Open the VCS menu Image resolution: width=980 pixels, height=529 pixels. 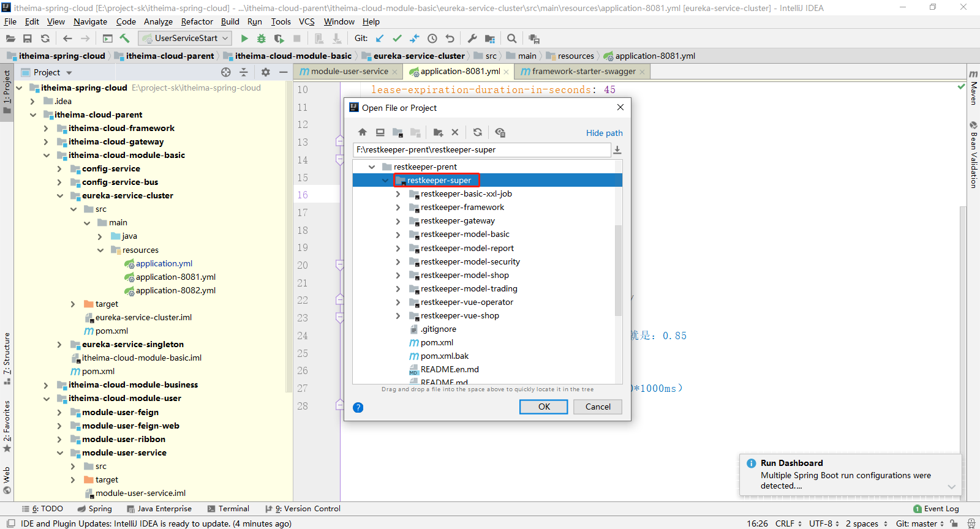coord(306,21)
